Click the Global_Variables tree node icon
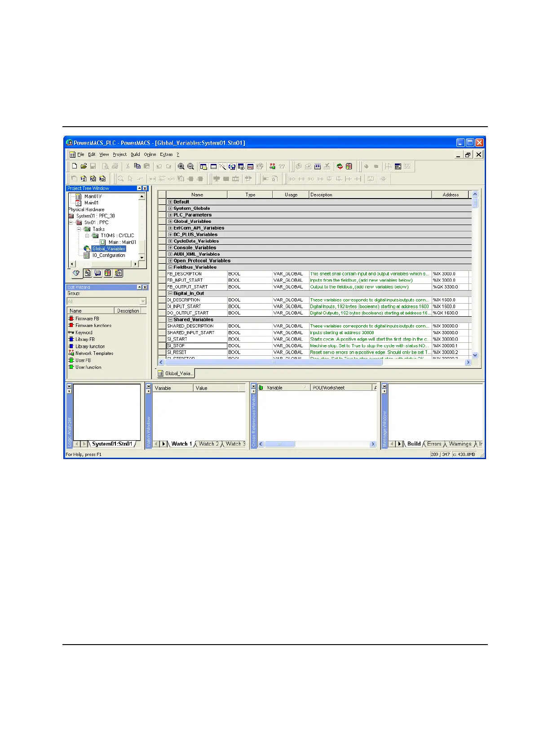 click(x=87, y=248)
